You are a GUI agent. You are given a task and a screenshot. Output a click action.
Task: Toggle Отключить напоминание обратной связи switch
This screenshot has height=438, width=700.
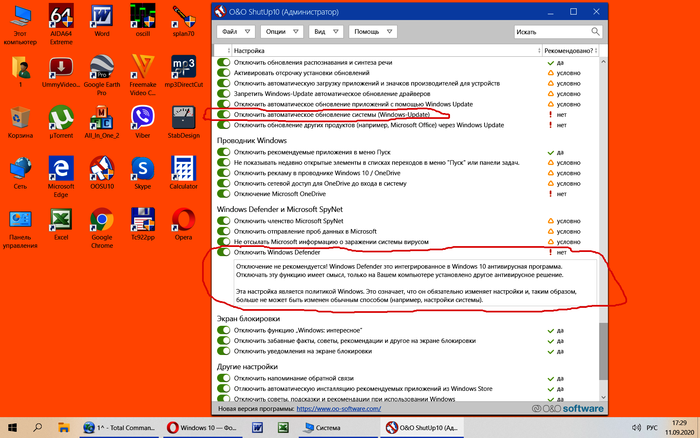click(224, 378)
